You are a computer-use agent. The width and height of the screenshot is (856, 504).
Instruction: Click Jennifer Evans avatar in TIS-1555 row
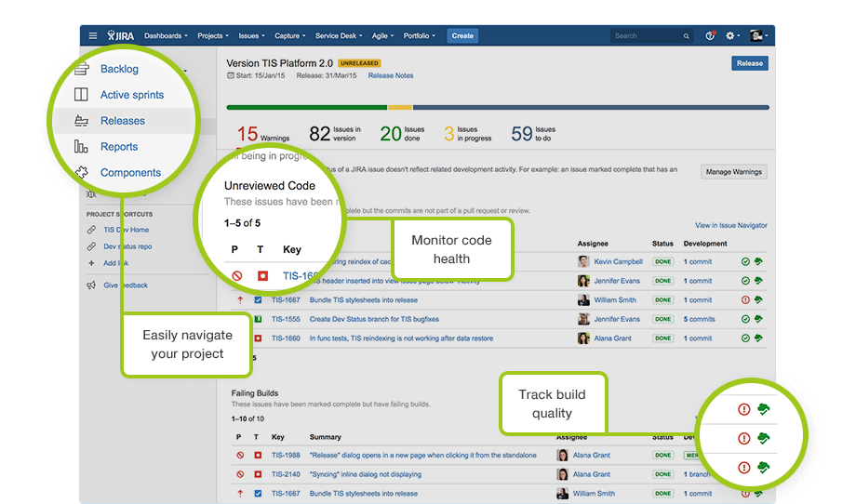[x=583, y=319]
